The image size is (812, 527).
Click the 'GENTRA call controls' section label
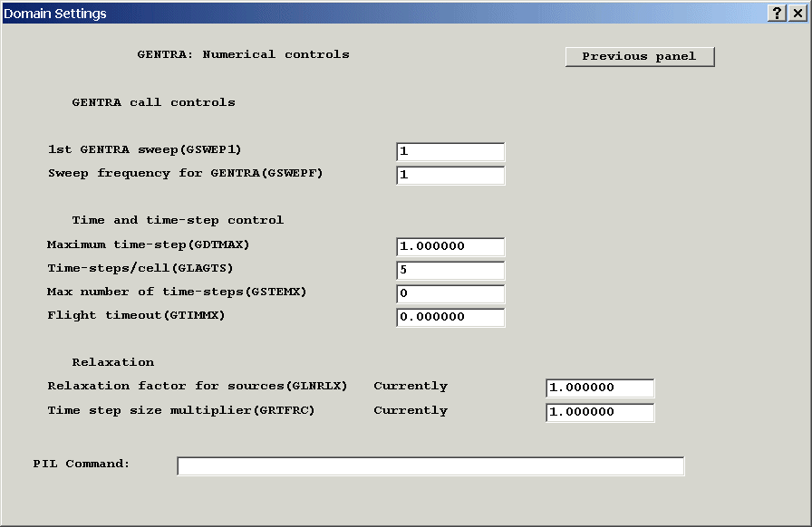153,102
